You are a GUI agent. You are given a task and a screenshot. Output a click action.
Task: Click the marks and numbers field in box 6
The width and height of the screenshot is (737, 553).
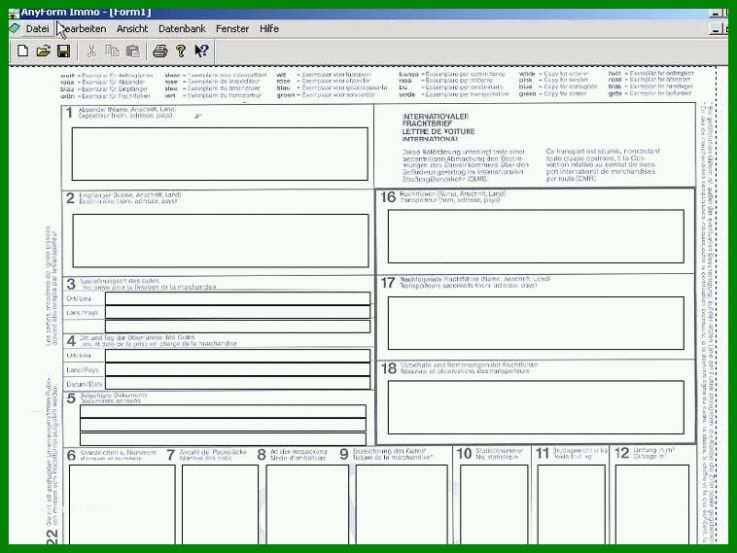click(x=122, y=505)
